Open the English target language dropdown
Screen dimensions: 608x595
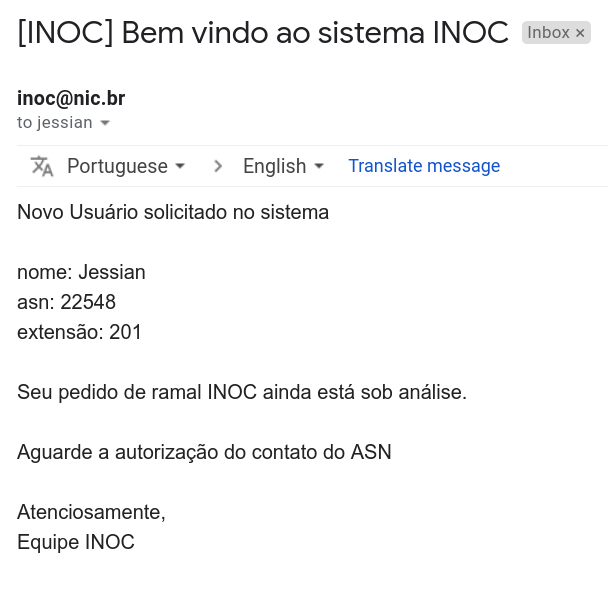[x=283, y=166]
